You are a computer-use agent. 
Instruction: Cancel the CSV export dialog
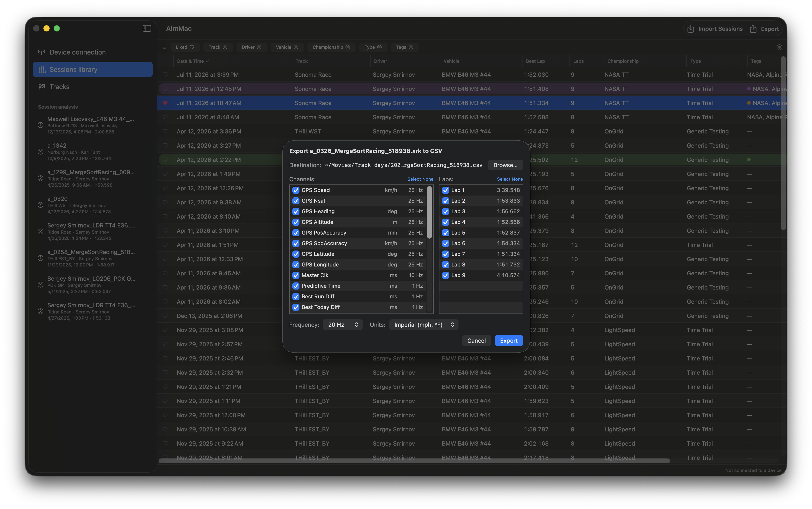pyautogui.click(x=476, y=341)
